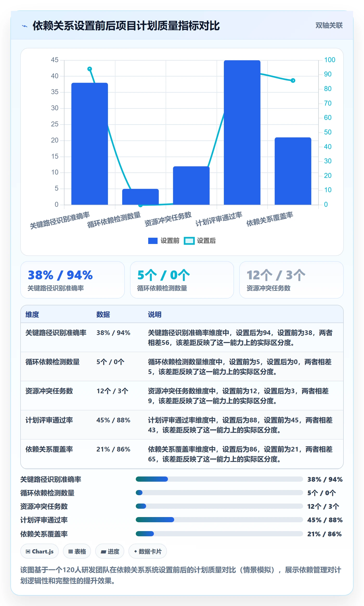364x606 pixels.
Task: Click the chart title 依赖关系设置前后项目计划质量指标对比
Action: point(126,26)
